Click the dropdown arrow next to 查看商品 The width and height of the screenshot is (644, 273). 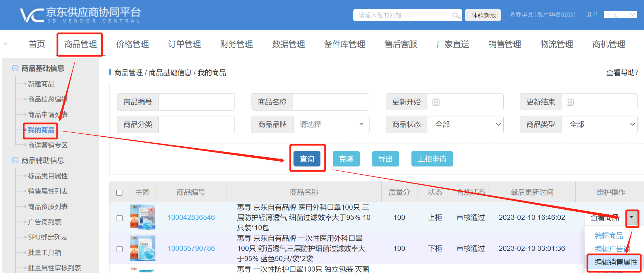click(632, 217)
